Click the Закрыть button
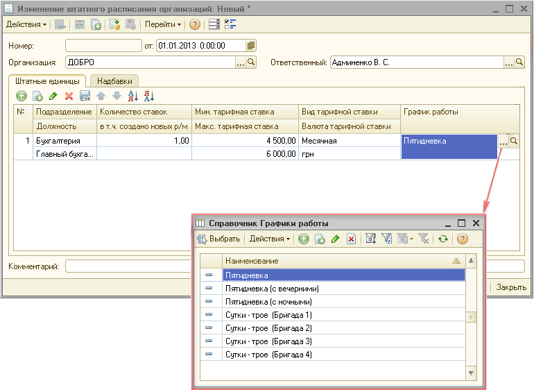534x392 pixels. (x=511, y=287)
